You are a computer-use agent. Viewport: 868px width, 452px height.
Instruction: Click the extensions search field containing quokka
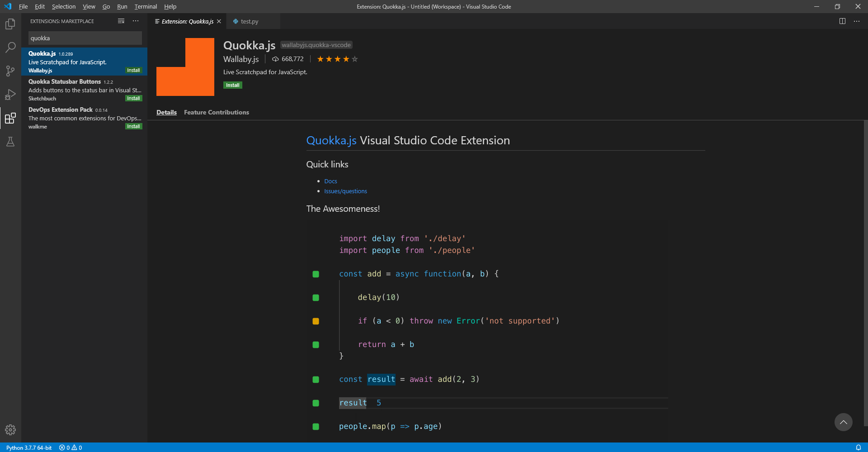85,38
